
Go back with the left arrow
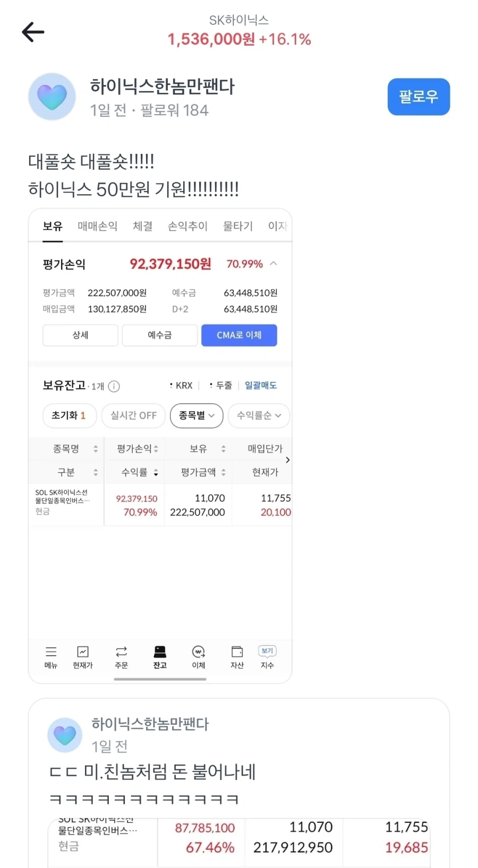point(33,32)
